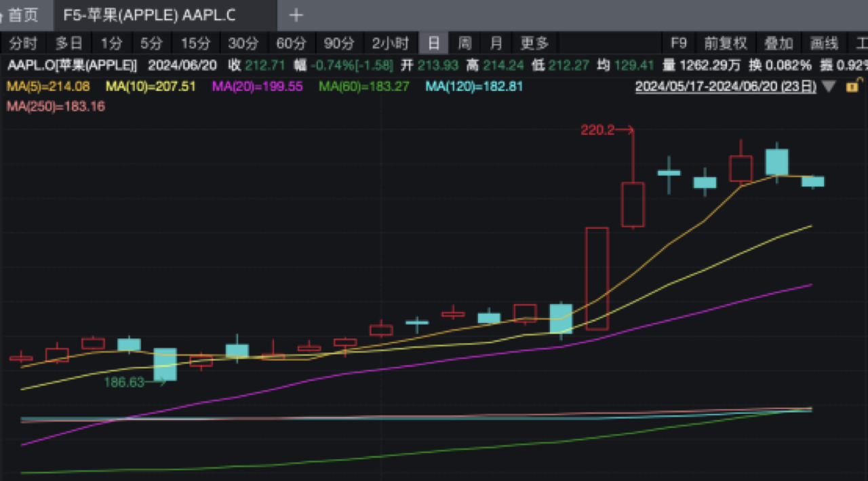Image resolution: width=868 pixels, height=481 pixels.
Task: Click the MA(10)=207.51 indicator label
Action: 151,87
